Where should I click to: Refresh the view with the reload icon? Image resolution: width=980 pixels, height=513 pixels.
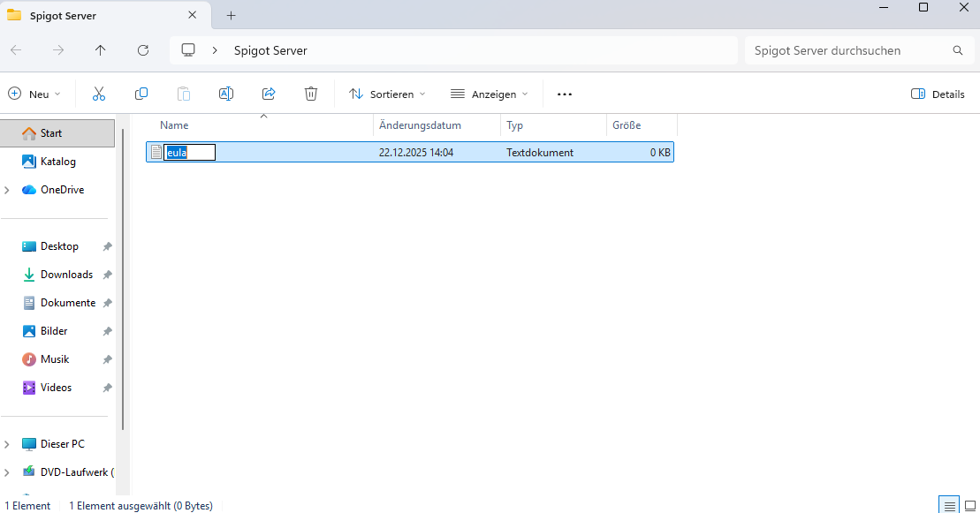point(142,50)
